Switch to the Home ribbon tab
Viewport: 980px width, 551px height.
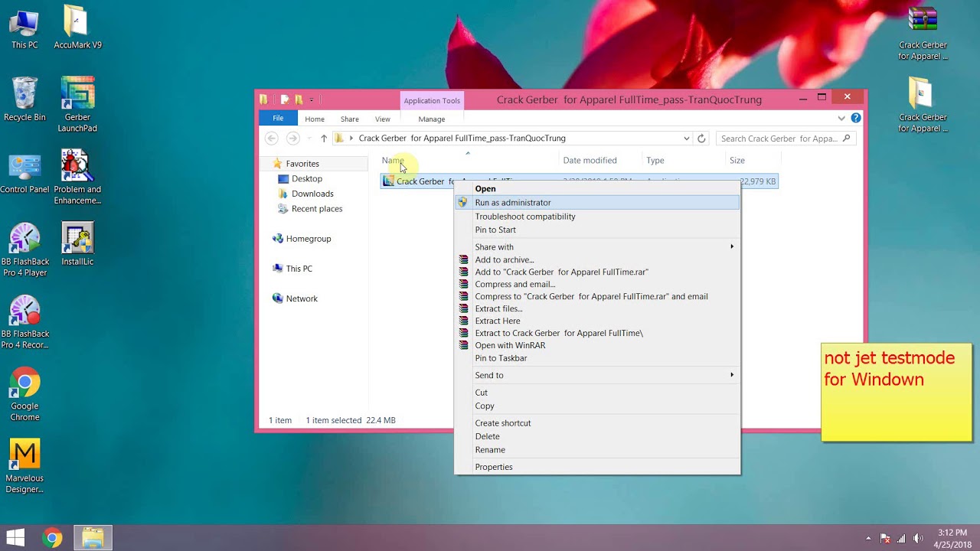315,119
